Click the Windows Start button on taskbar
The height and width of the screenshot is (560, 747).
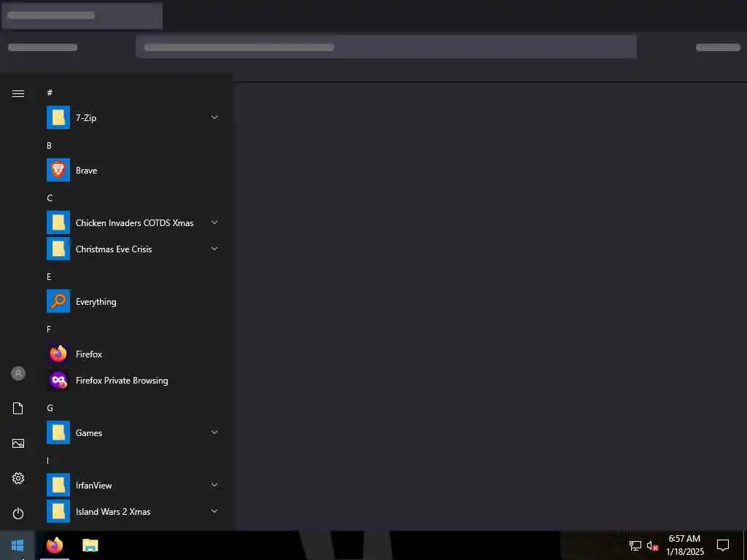(18, 545)
